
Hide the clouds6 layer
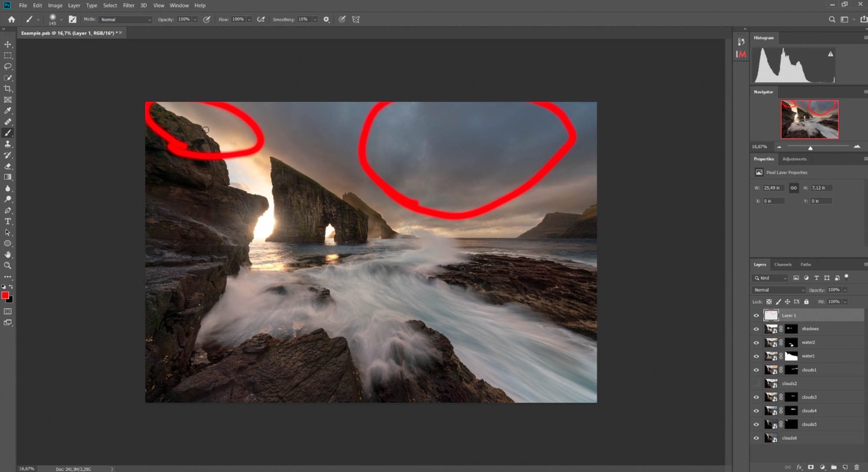(x=756, y=438)
